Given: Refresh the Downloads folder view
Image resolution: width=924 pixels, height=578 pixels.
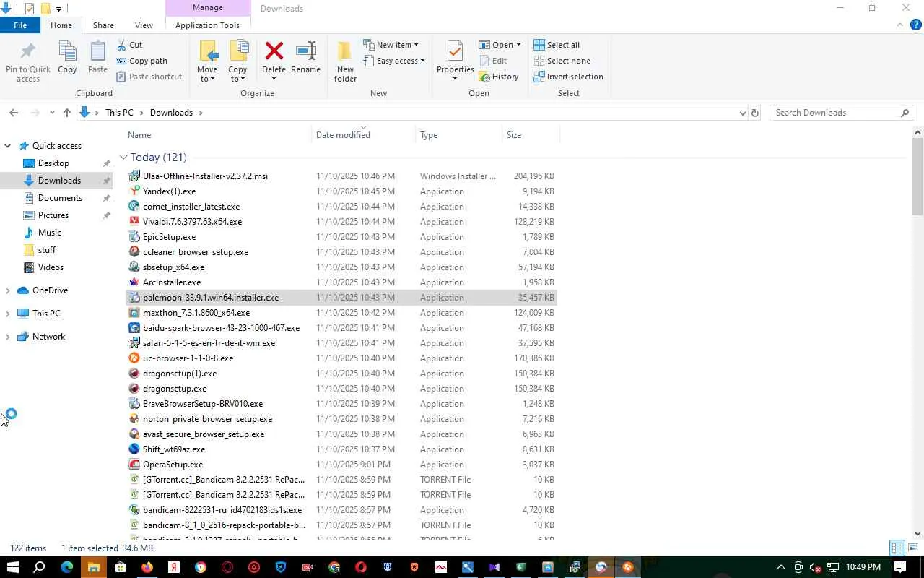Looking at the screenshot, I should coord(755,113).
